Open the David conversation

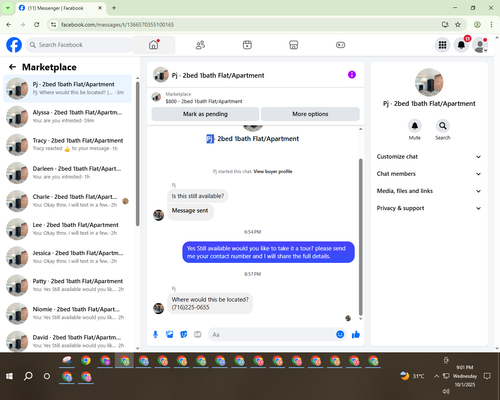pyautogui.click(x=67, y=341)
